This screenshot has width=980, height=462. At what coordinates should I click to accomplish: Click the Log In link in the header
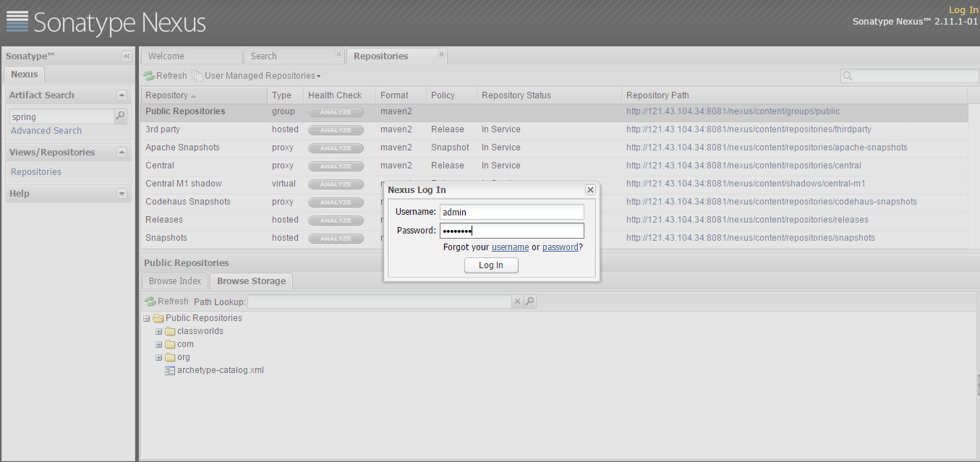click(963, 10)
